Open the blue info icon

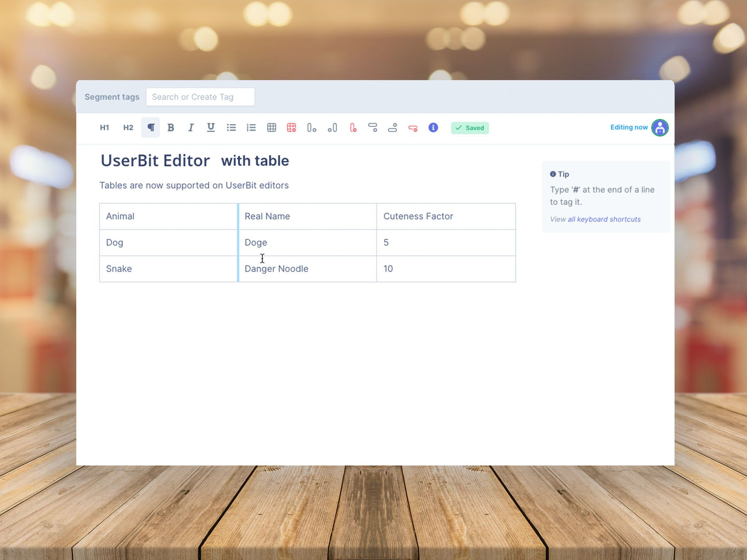pos(433,128)
